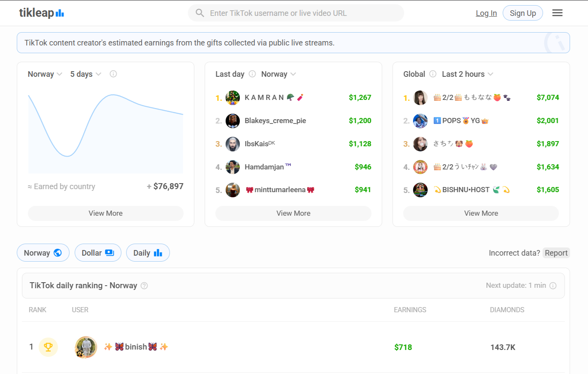Expand the 5 days period dropdown
This screenshot has height=374, width=588.
coord(86,74)
